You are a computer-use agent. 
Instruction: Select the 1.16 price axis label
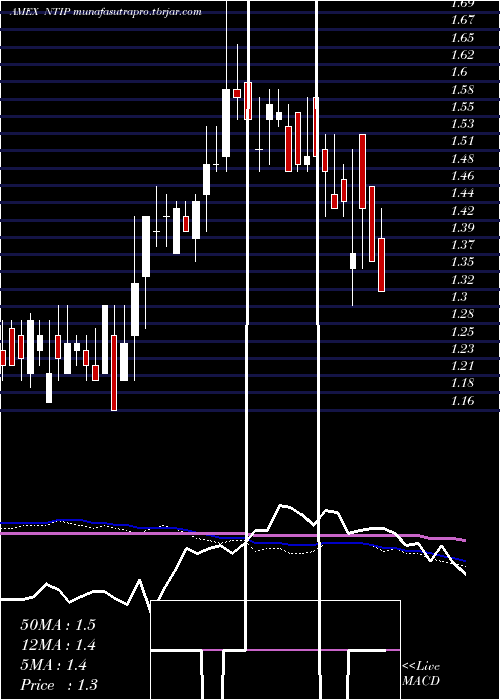point(462,400)
